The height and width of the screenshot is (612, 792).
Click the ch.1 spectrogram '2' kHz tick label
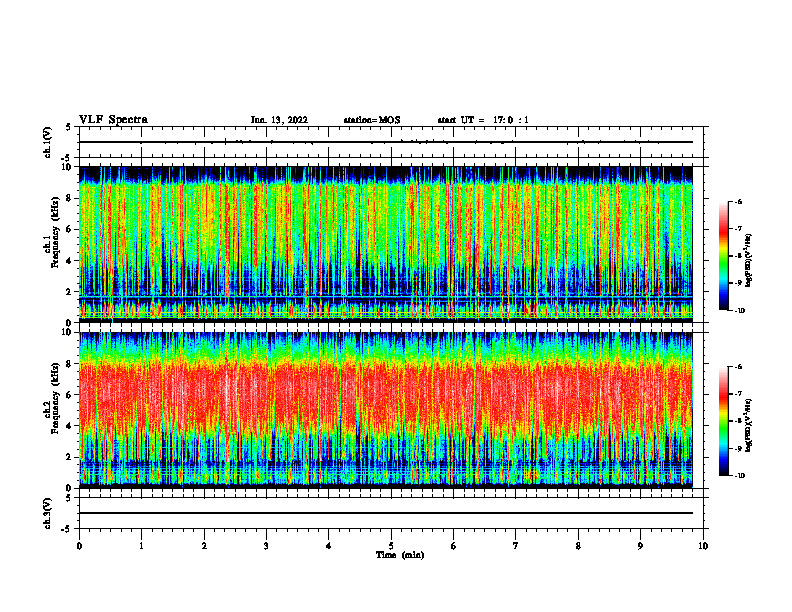[70, 292]
